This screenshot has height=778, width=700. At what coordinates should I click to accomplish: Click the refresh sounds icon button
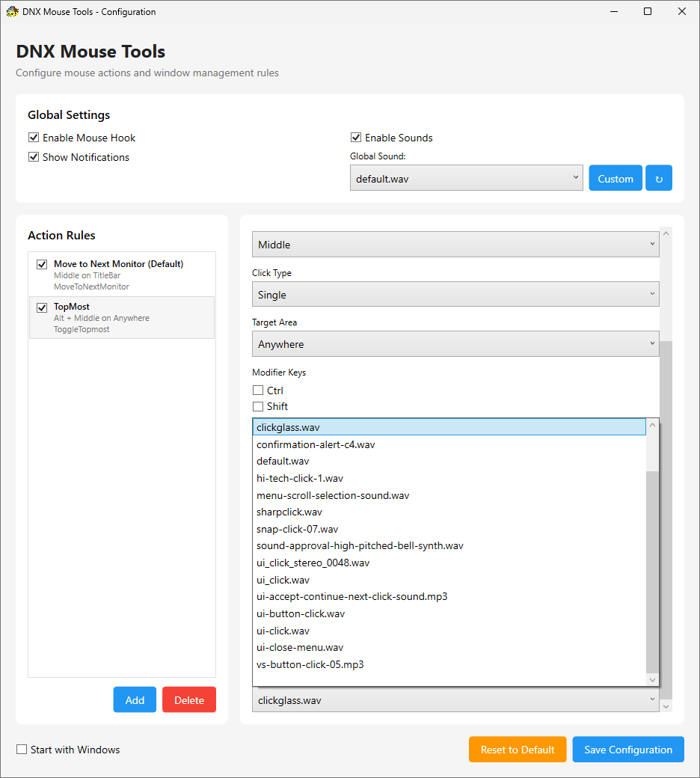pyautogui.click(x=659, y=178)
